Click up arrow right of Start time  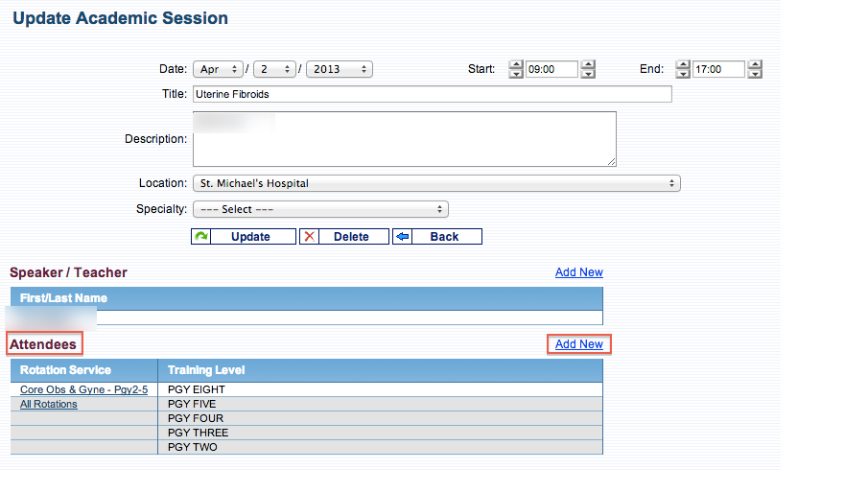(x=588, y=65)
